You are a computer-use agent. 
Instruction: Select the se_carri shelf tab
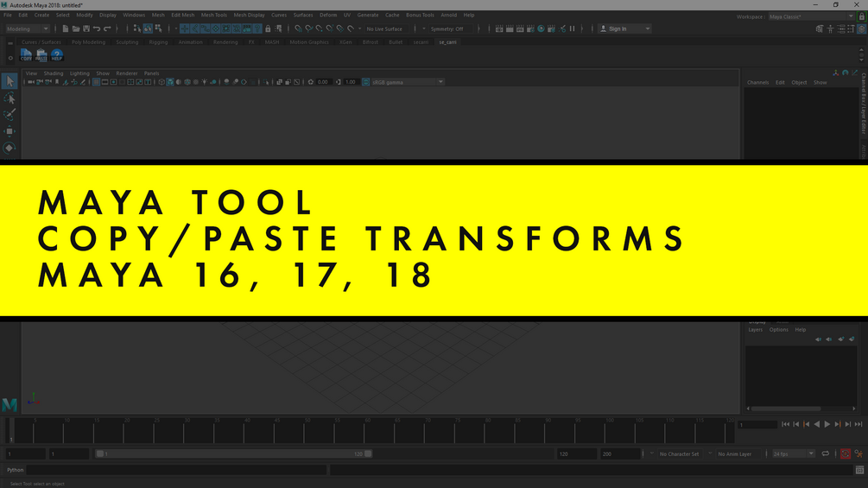447,42
